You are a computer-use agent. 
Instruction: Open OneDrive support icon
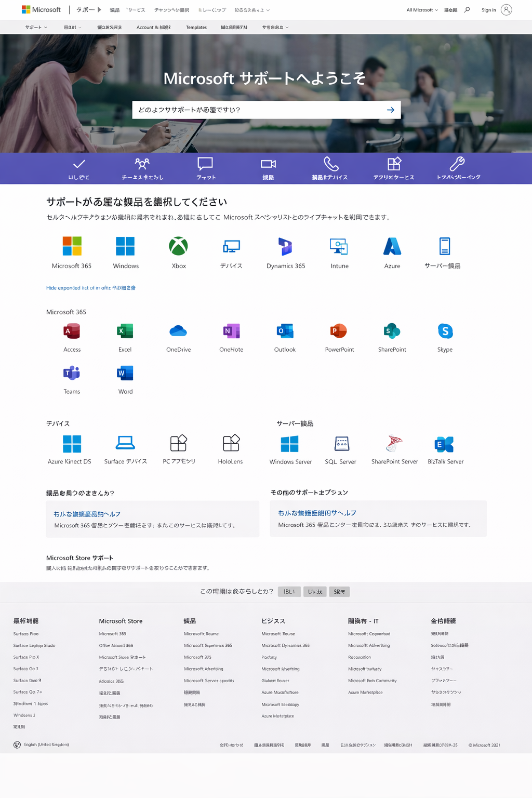[x=178, y=331]
